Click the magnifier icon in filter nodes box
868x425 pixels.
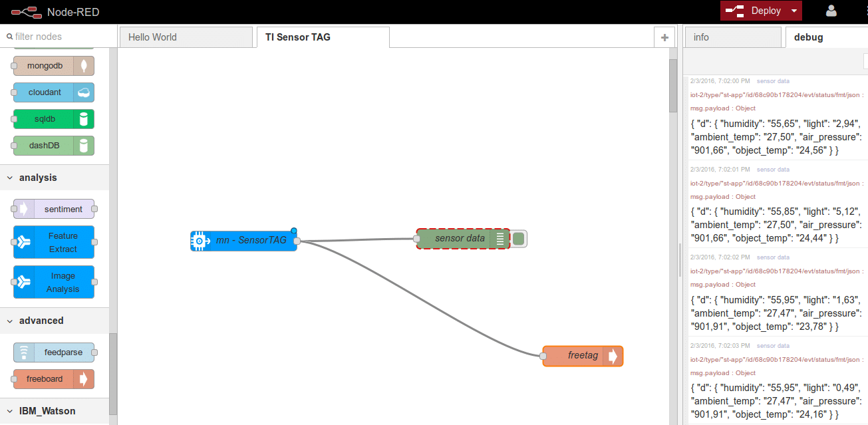(9, 37)
